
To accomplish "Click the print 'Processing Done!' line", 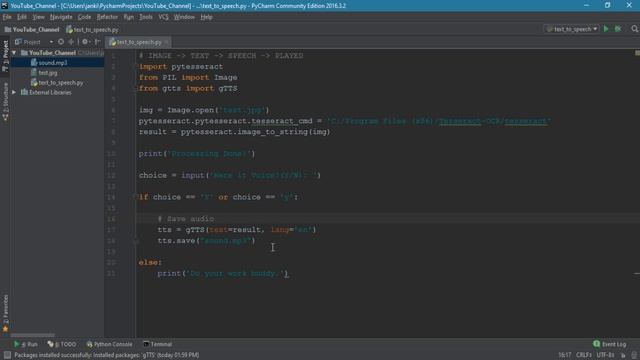I will click(197, 153).
